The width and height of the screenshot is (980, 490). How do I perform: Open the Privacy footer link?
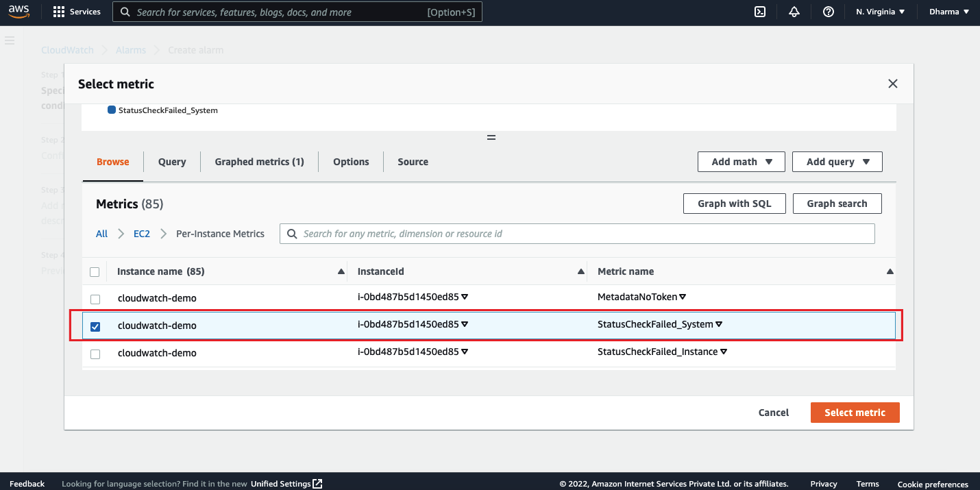pos(824,484)
